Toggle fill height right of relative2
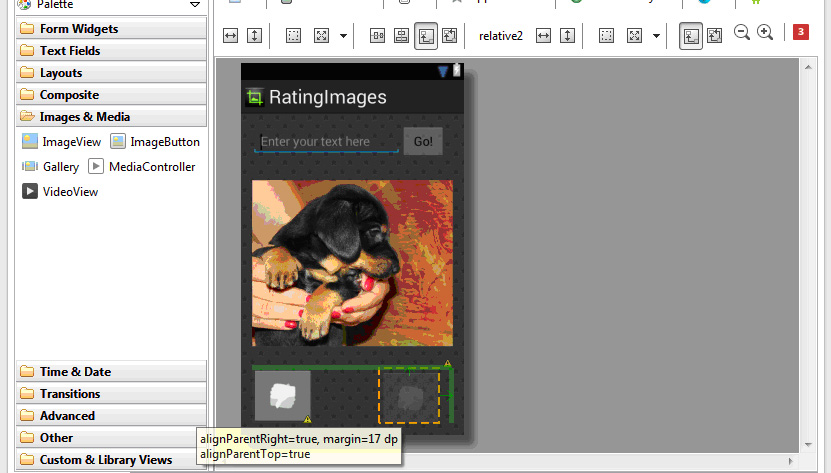Image resolution: width=831 pixels, height=473 pixels. (568, 36)
